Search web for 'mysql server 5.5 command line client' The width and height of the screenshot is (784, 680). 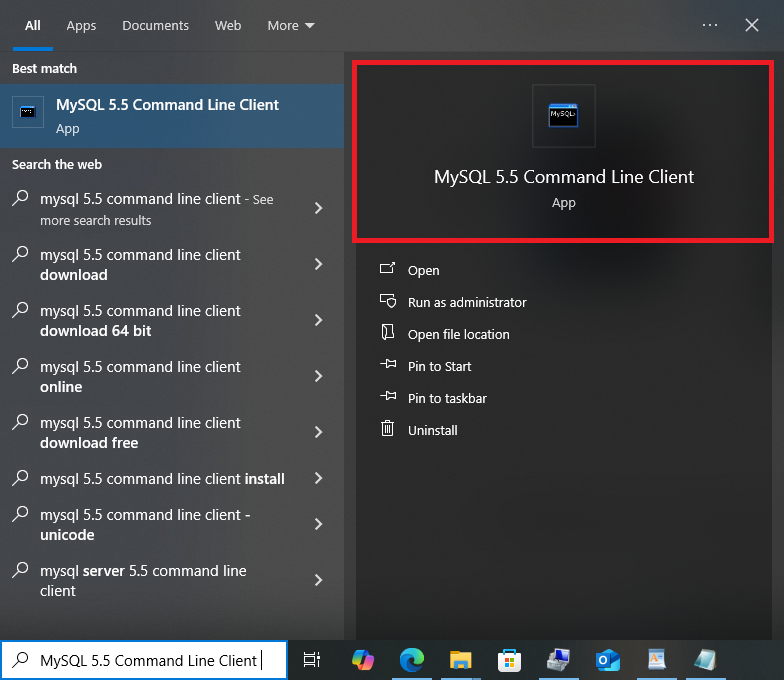172,580
